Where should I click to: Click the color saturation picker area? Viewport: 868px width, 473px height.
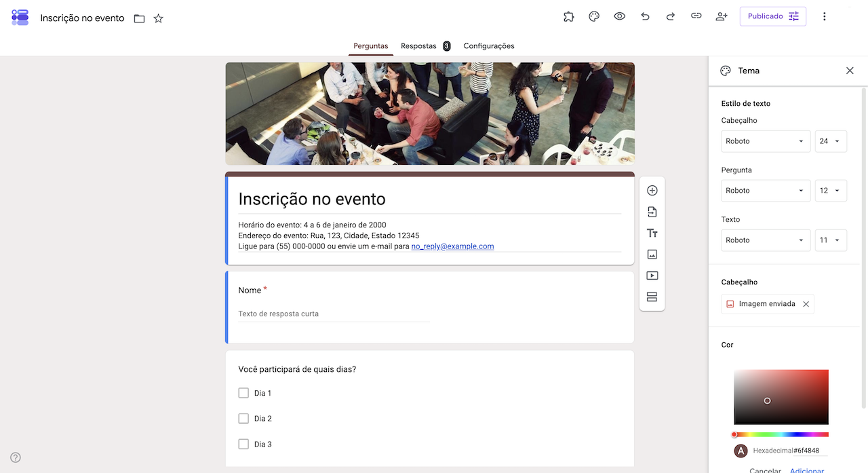pos(781,397)
